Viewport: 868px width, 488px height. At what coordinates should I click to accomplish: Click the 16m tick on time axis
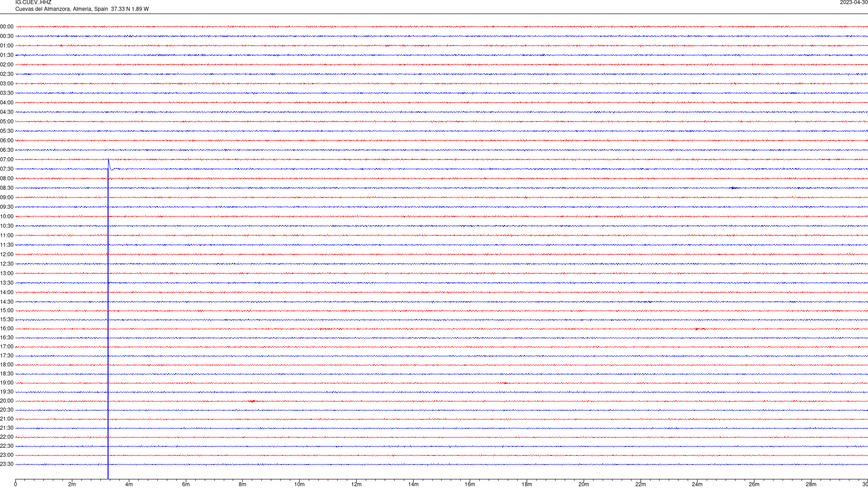tap(470, 484)
